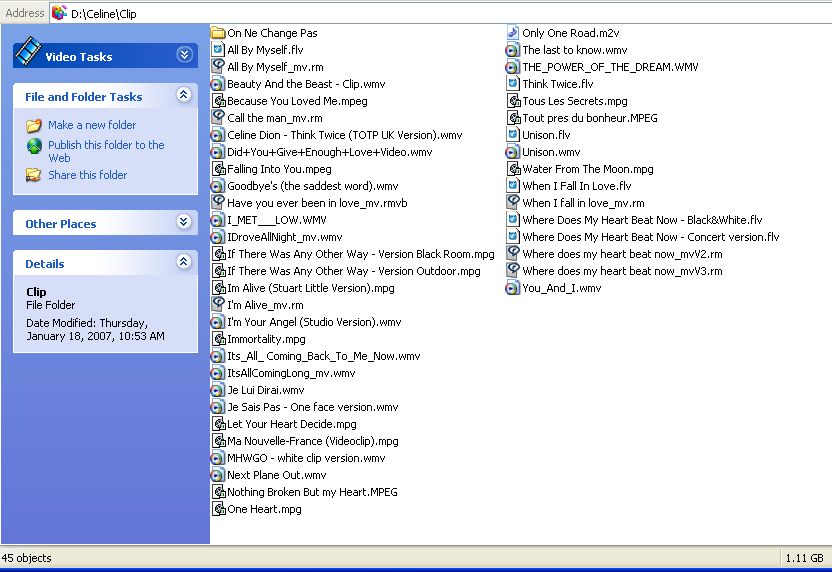Select icon for Have you ever been in love_mv.rmvb
The height and width of the screenshot is (572, 832).
click(x=218, y=203)
